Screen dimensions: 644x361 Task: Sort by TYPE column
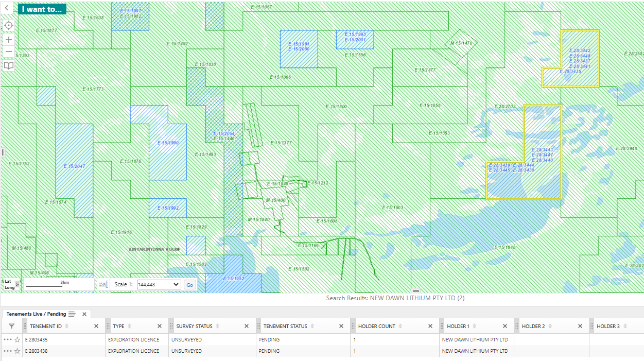click(x=129, y=326)
